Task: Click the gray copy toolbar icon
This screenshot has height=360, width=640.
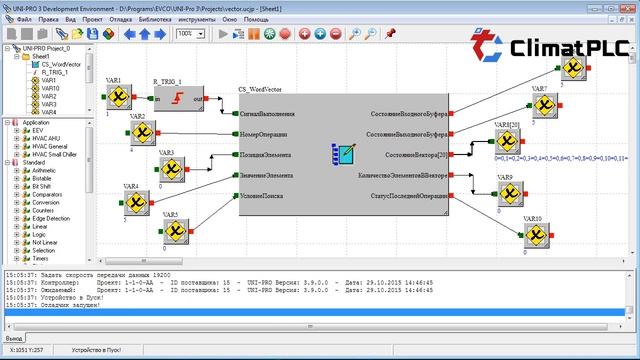Action: click(27, 34)
